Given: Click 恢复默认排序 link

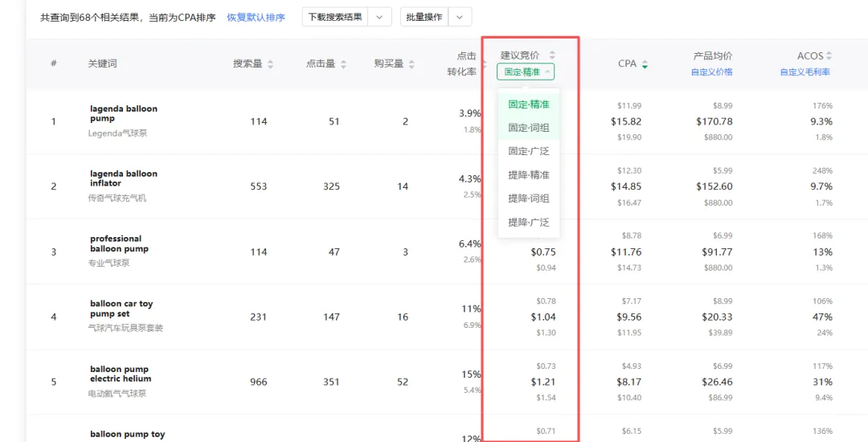Looking at the screenshot, I should (x=256, y=18).
